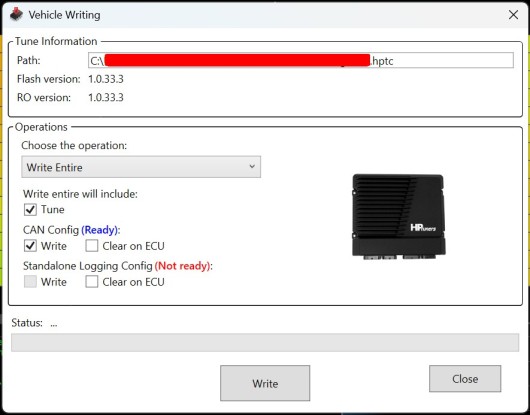The height and width of the screenshot is (415, 530).
Task: Click the Vehicle Writing app icon in title bar
Action: 16,15
